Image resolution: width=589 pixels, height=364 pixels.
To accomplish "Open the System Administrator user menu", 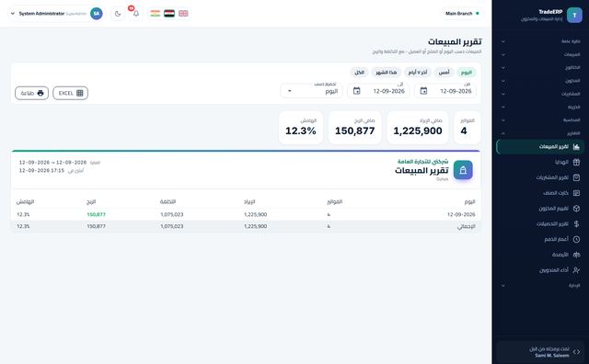I will 56,14.
